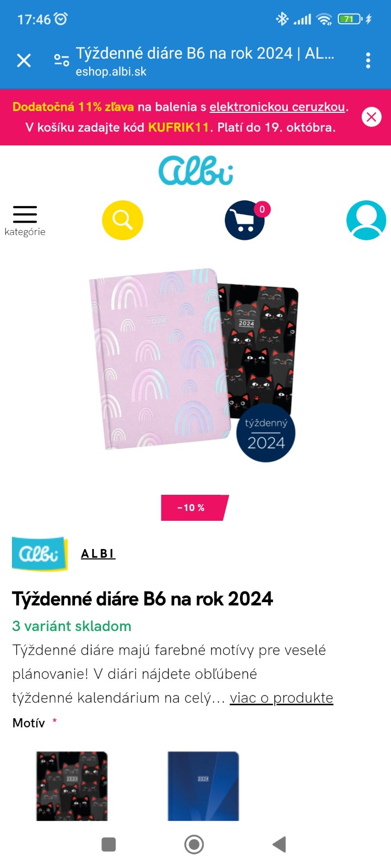Select the black cats motif variant

72,786
